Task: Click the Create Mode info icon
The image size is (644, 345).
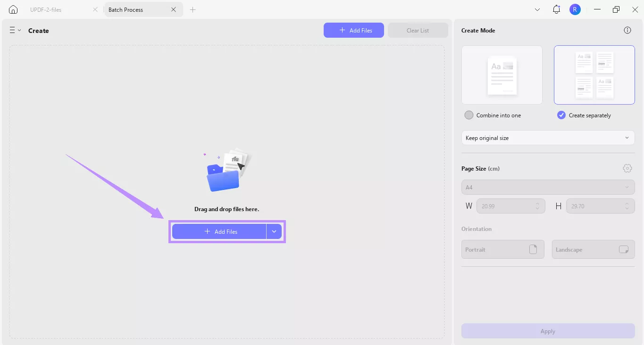Action: 627,30
